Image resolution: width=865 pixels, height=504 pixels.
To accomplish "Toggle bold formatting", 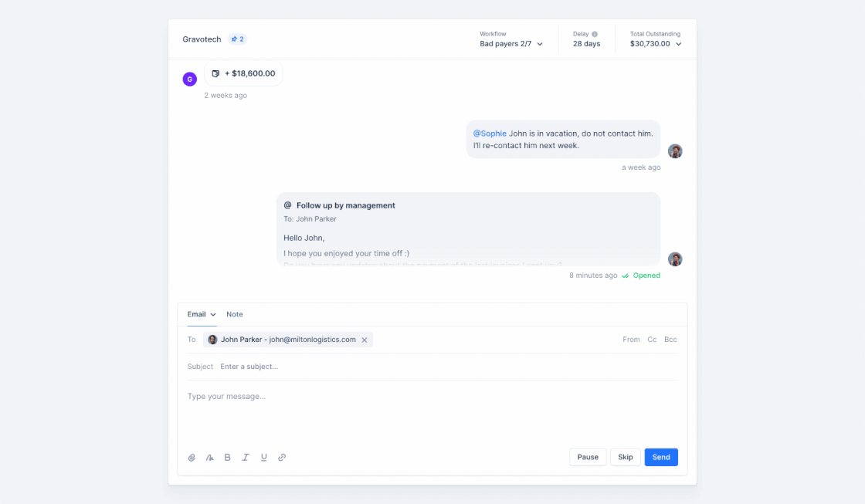I will pyautogui.click(x=227, y=457).
